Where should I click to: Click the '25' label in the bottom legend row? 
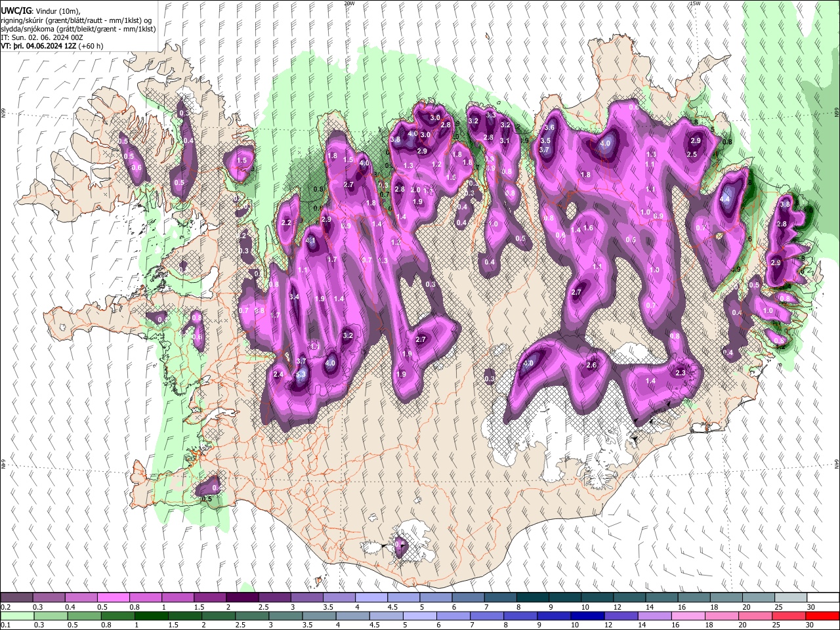[777, 625]
